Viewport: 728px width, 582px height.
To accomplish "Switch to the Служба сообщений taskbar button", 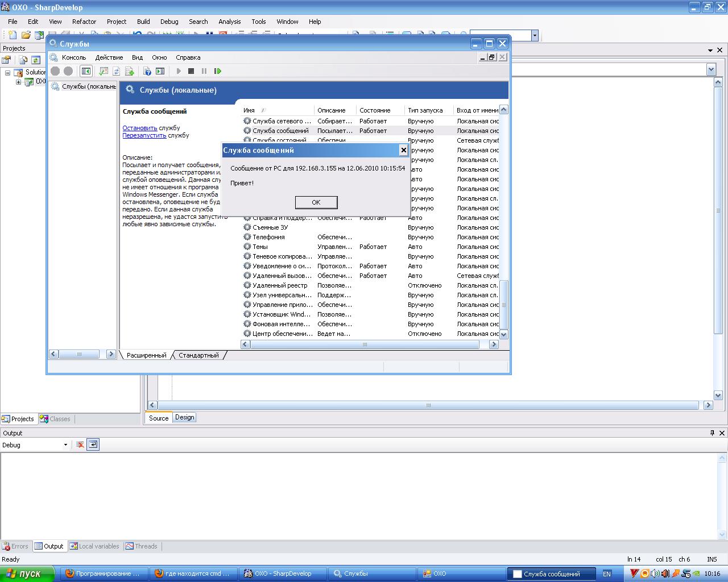I will (x=552, y=574).
